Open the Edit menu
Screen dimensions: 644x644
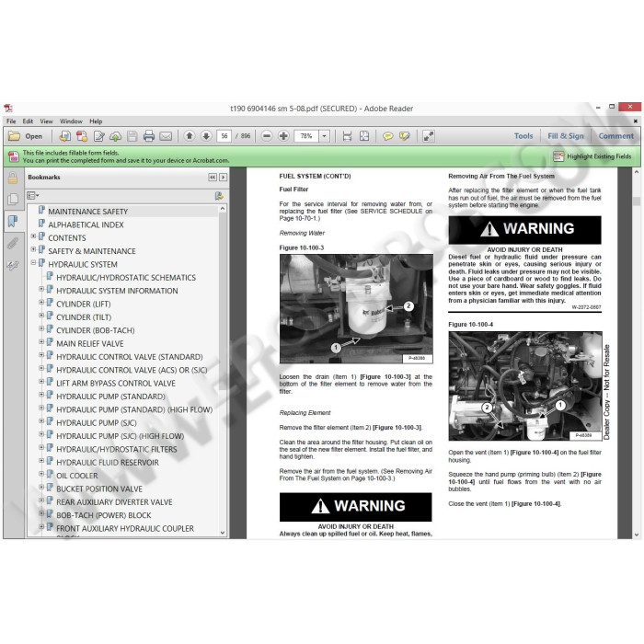pyautogui.click(x=28, y=121)
